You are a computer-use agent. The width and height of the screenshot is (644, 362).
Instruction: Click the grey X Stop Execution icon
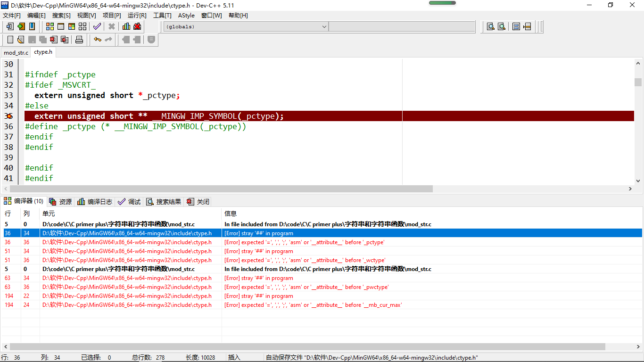coord(112,26)
